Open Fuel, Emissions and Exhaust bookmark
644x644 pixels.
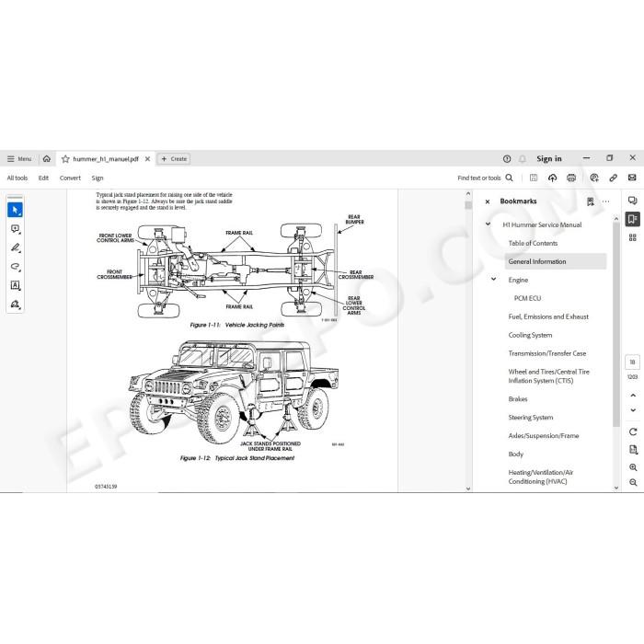[548, 316]
